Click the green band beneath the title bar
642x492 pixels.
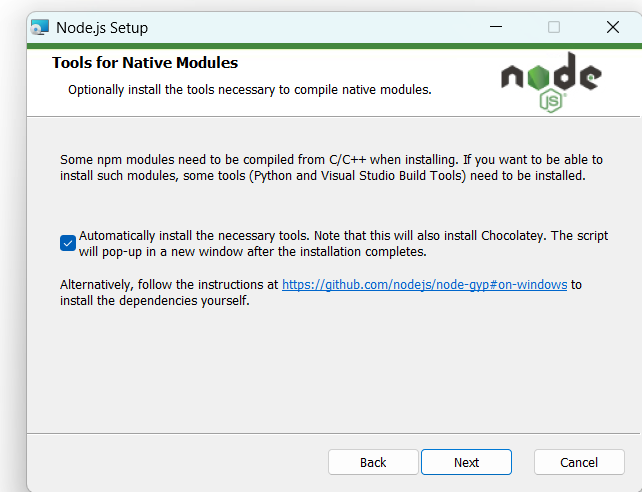pos(334,46)
